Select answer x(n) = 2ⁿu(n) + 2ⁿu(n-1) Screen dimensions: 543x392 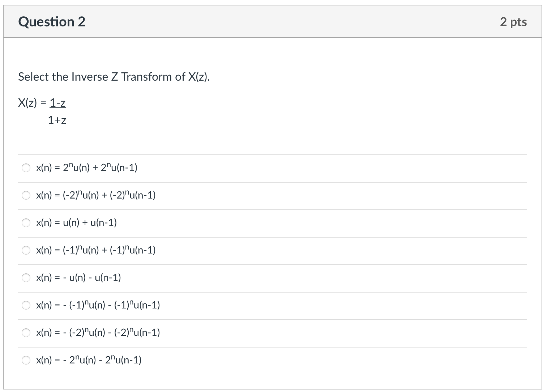tap(26, 167)
